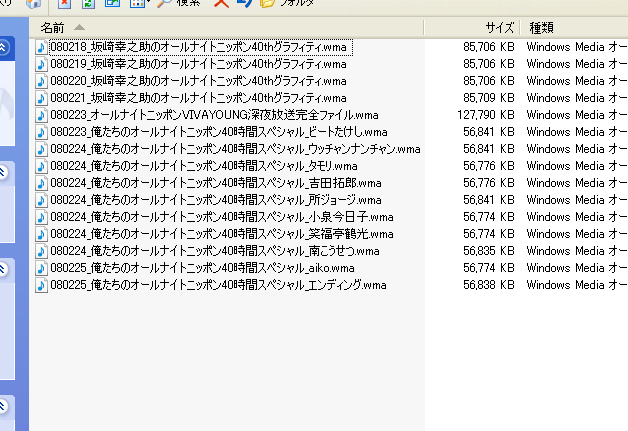The width and height of the screenshot is (628, 431).
Task: Click the icon of the ビートたけし wma file
Action: 41,132
